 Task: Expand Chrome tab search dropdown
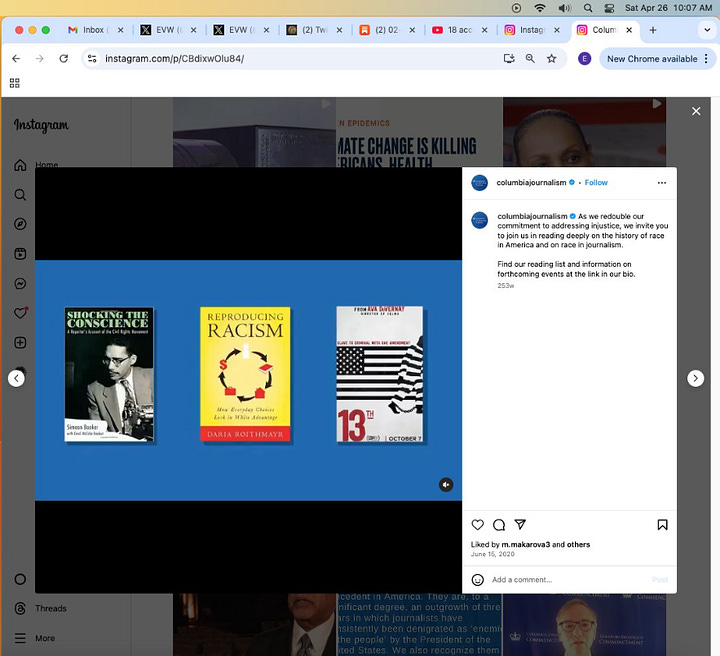coord(707,30)
